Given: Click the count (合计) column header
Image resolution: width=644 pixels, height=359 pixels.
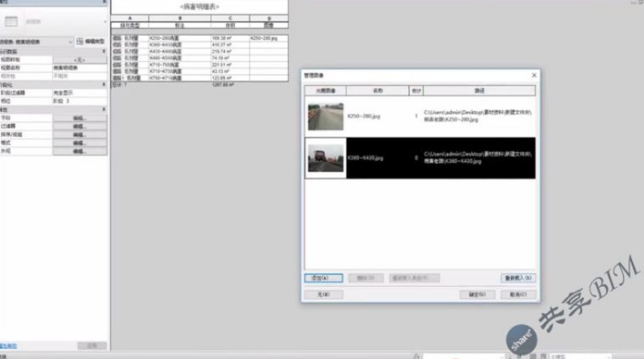Looking at the screenshot, I should [416, 90].
